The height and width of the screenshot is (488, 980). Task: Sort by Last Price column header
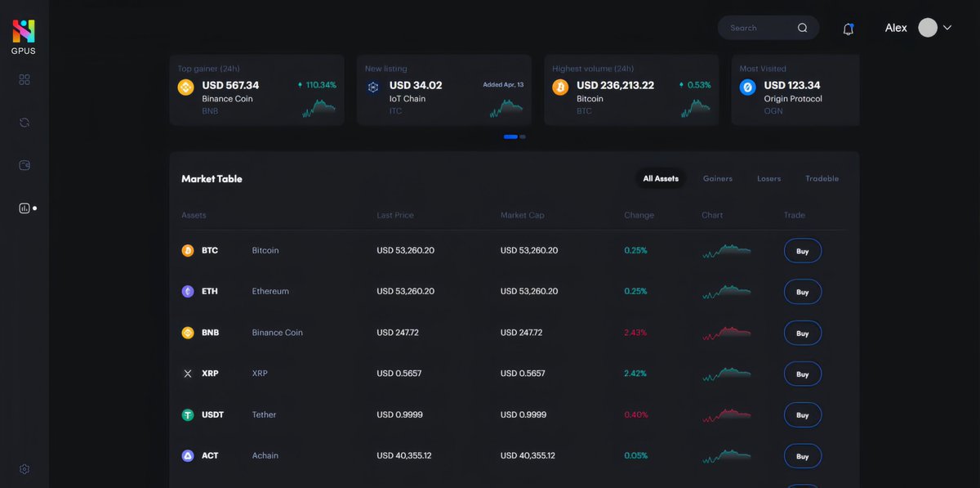point(395,215)
